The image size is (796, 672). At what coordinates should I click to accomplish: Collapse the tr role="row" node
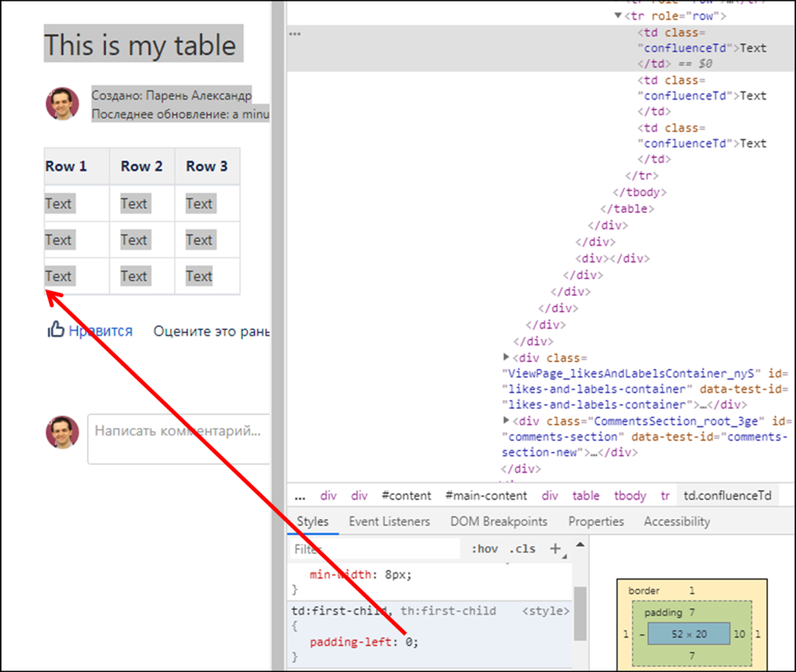[x=618, y=15]
